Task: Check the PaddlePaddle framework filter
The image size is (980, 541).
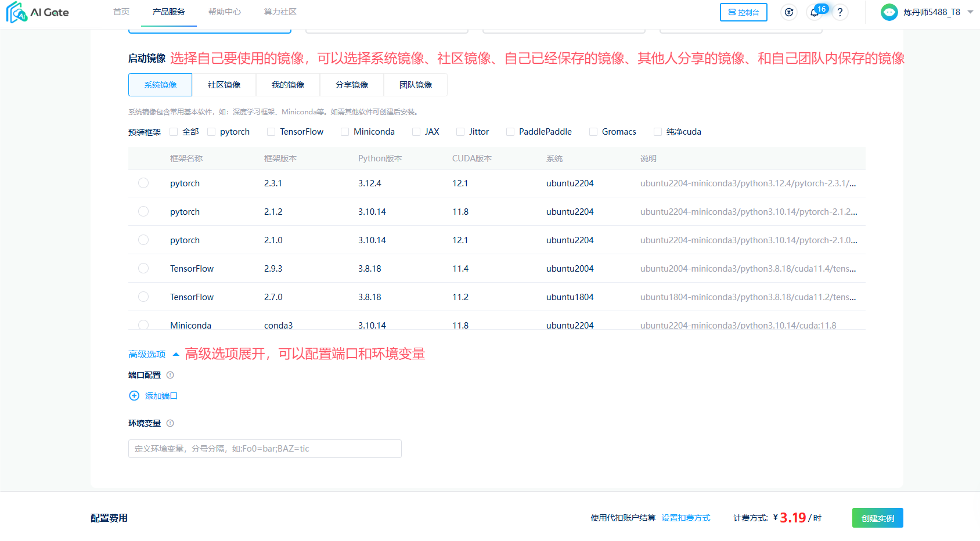Action: (x=510, y=132)
